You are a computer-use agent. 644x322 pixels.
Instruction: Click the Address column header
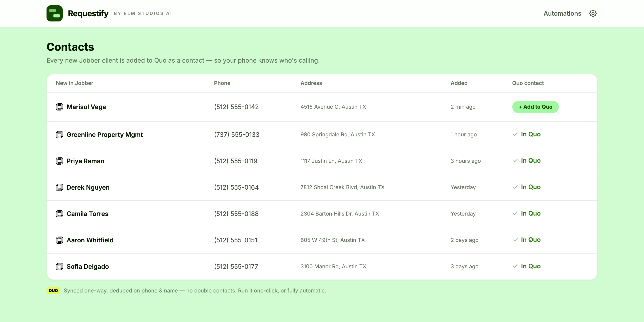(x=311, y=83)
